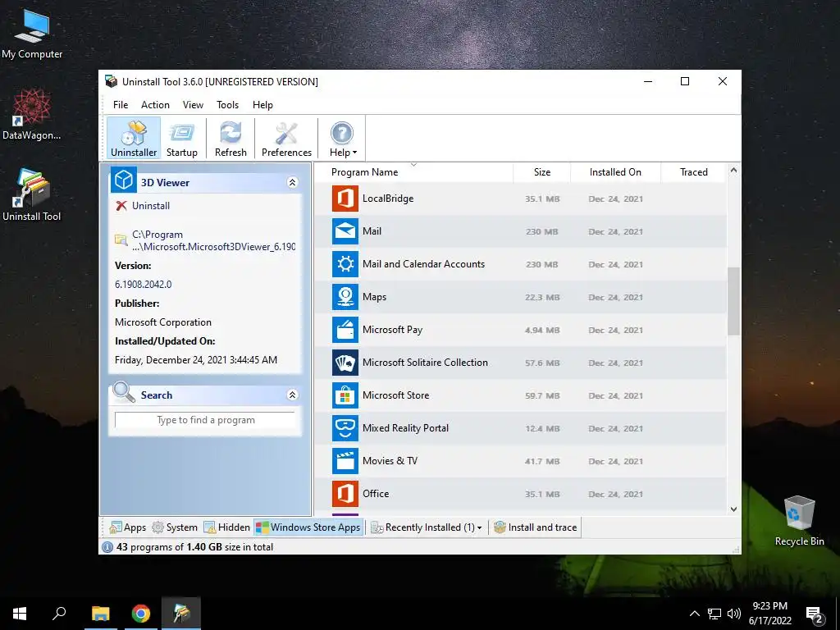Select the Maps app icon
The image size is (840, 630).
point(345,297)
